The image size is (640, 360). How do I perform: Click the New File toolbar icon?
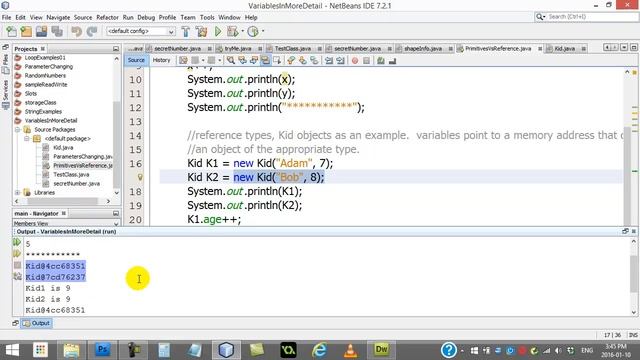pyautogui.click(x=11, y=31)
